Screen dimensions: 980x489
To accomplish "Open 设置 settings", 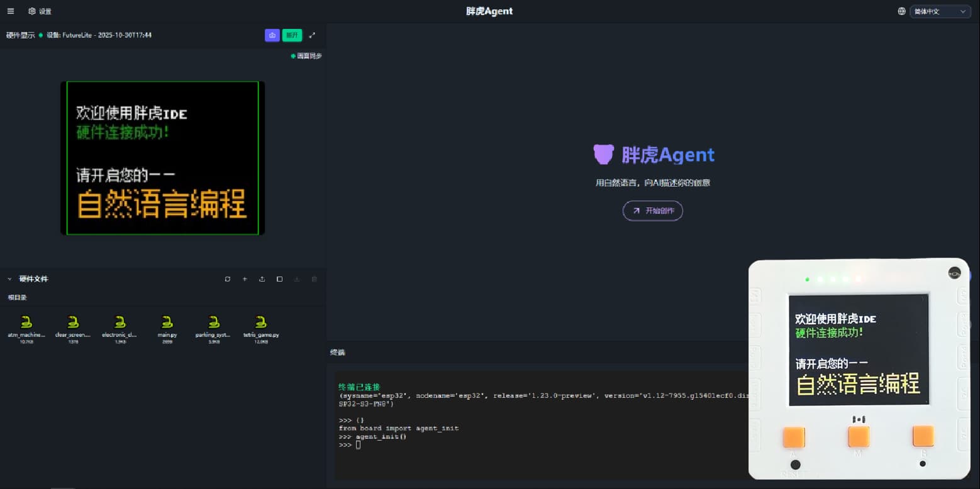I will 40,11.
